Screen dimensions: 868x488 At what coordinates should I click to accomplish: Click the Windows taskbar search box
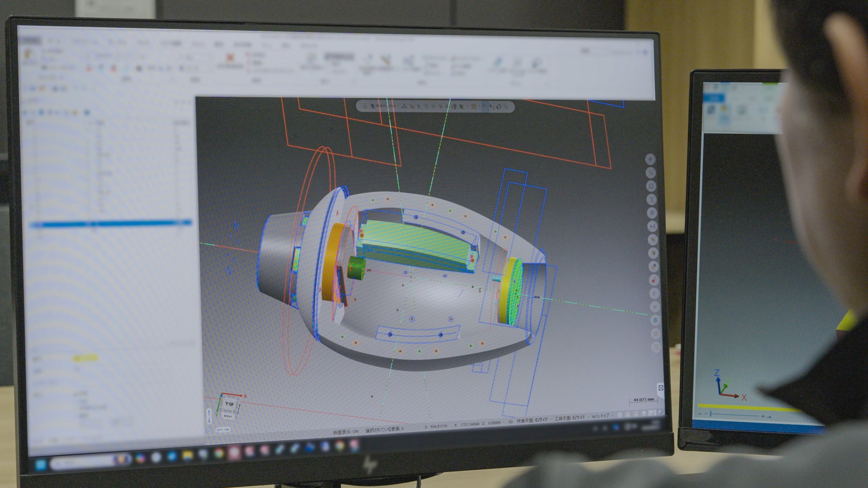point(84,463)
